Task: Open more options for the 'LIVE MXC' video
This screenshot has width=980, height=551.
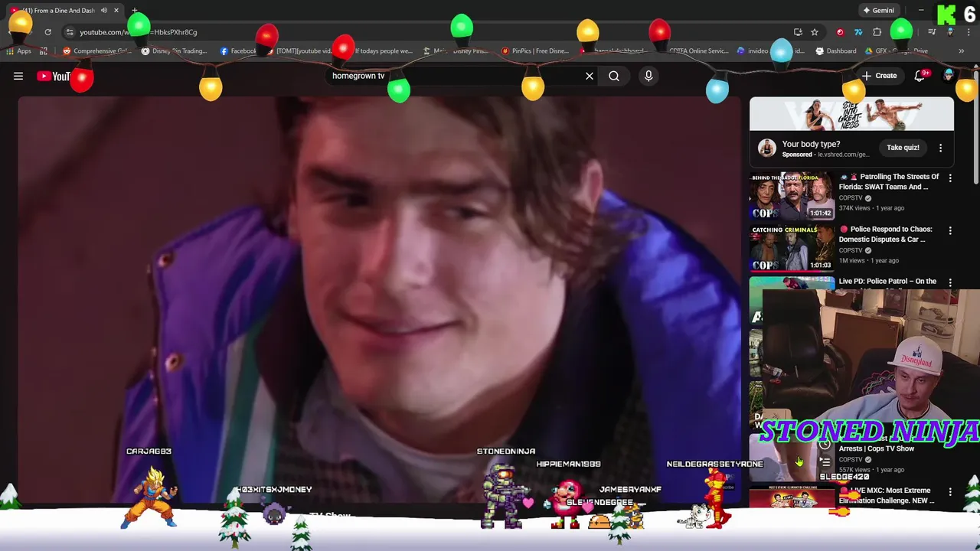Action: [950, 491]
